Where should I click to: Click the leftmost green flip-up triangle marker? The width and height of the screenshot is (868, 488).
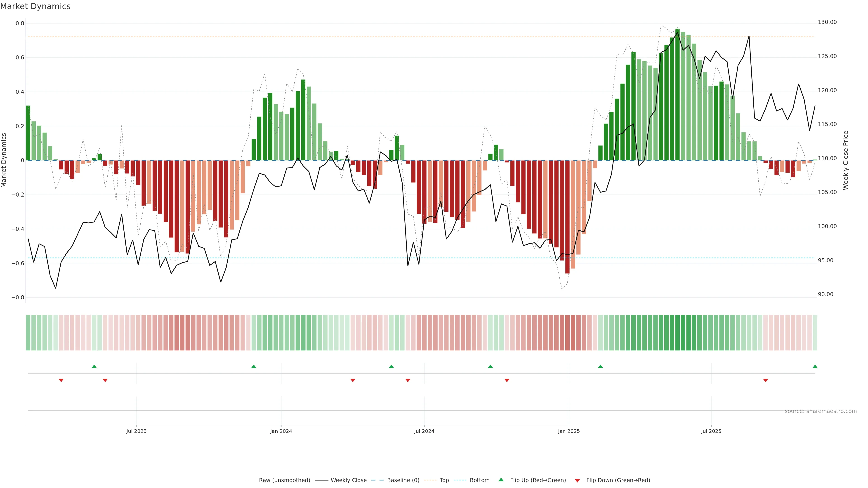pyautogui.click(x=94, y=366)
